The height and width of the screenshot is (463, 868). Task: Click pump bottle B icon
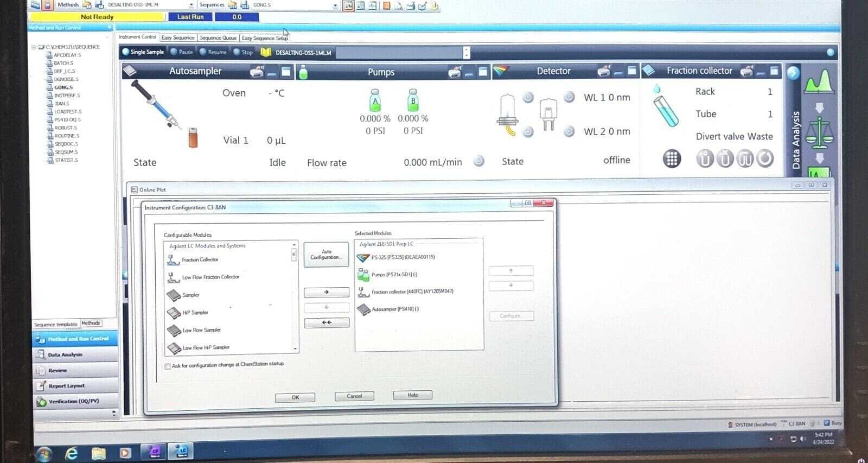(413, 100)
